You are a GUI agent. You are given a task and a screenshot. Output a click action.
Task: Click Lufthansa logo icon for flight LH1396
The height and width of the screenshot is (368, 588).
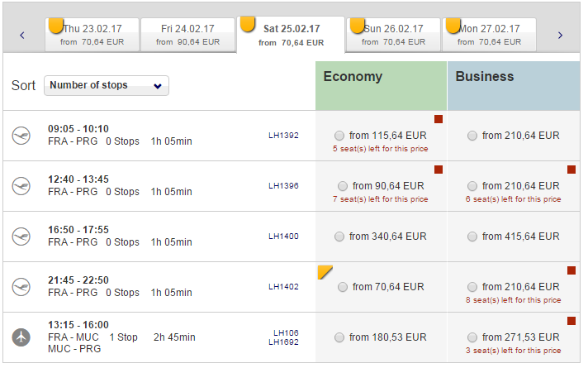click(x=21, y=186)
